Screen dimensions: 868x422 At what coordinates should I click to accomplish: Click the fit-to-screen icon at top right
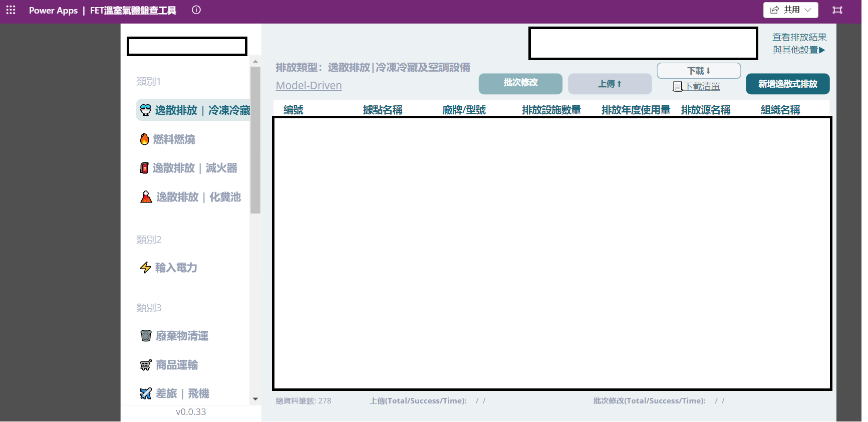(x=837, y=10)
